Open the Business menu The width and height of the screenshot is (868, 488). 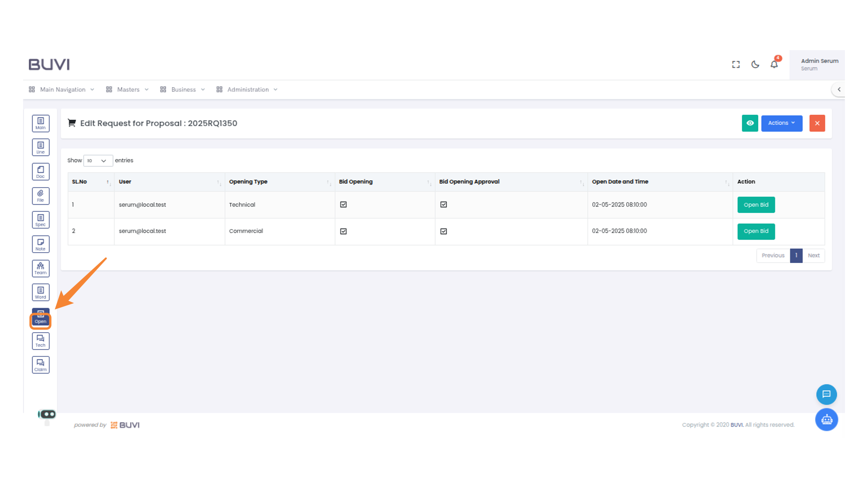[183, 89]
